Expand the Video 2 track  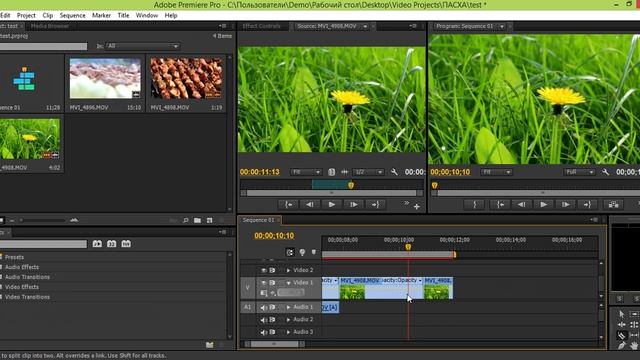[x=288, y=270]
